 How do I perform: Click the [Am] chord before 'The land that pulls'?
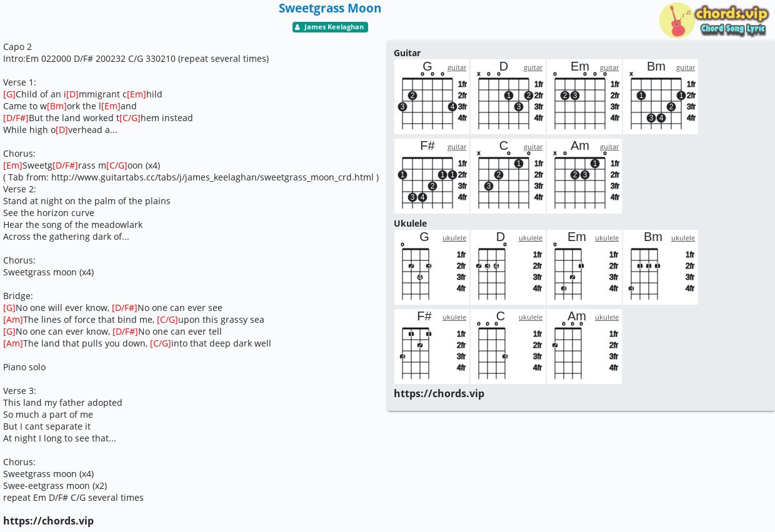coord(13,343)
